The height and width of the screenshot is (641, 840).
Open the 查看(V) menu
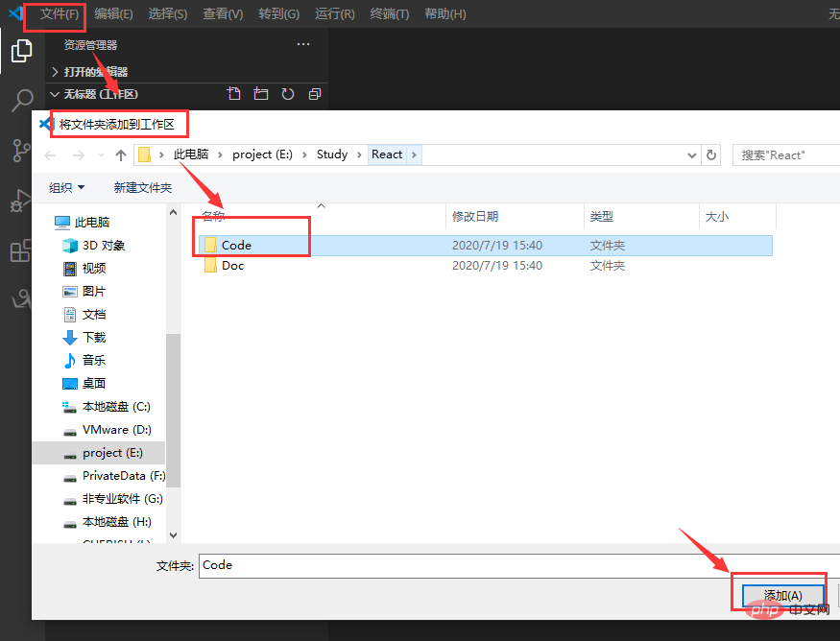tap(223, 14)
